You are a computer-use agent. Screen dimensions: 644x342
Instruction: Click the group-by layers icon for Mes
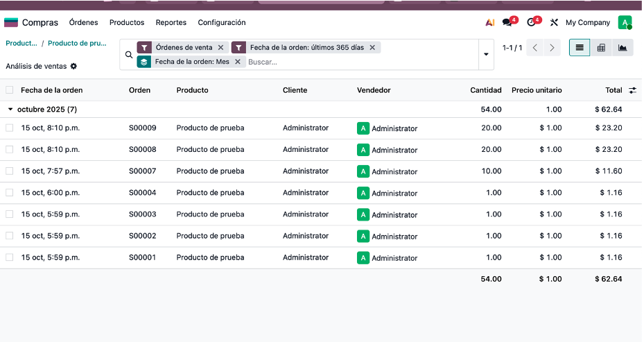click(143, 62)
